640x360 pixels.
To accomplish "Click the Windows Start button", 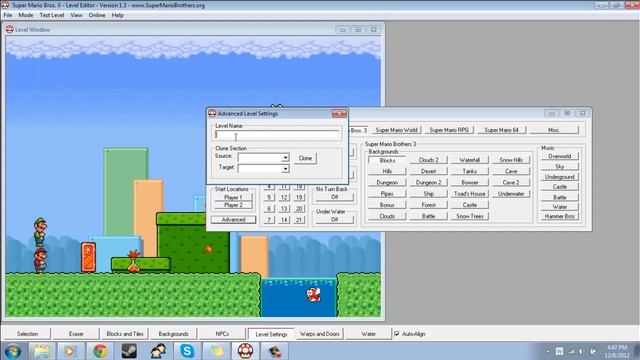I will [x=13, y=351].
